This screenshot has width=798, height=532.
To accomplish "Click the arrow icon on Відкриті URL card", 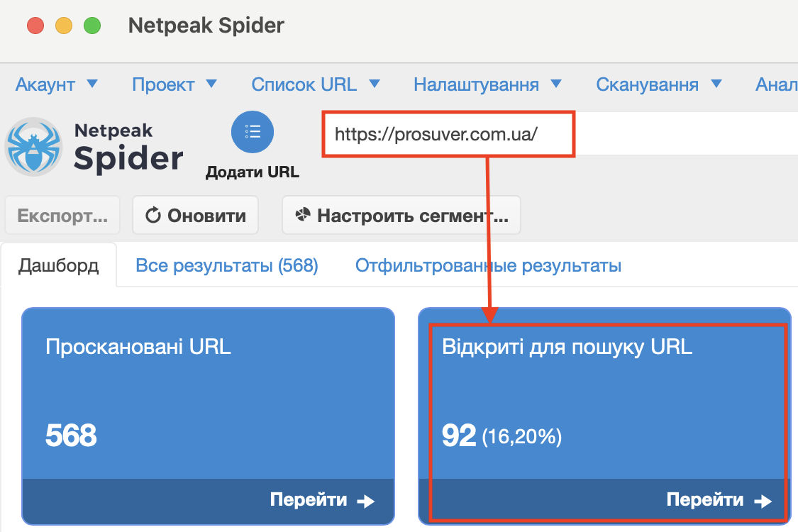I will [763, 500].
